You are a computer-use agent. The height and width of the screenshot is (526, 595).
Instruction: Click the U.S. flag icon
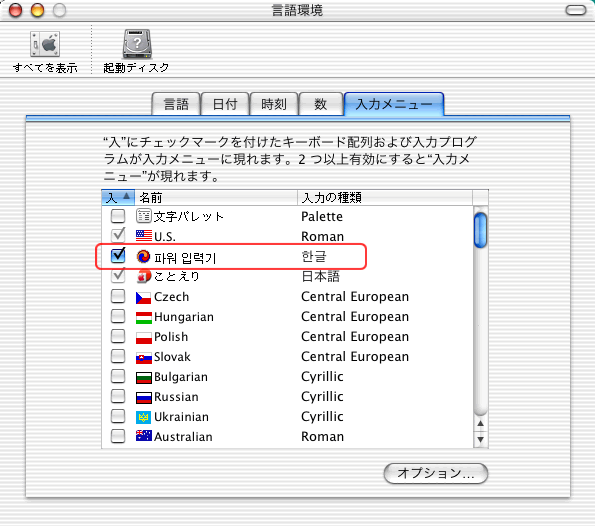tap(144, 236)
